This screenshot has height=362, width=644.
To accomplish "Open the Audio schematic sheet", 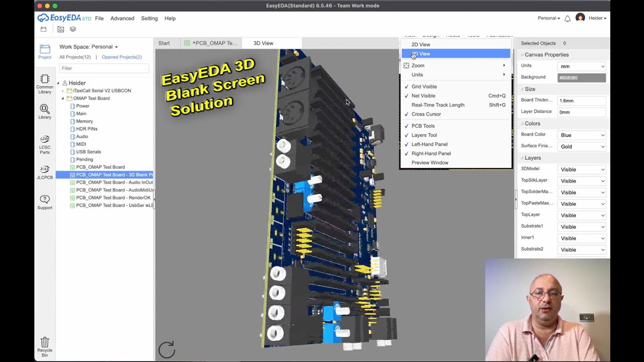I will click(82, 137).
